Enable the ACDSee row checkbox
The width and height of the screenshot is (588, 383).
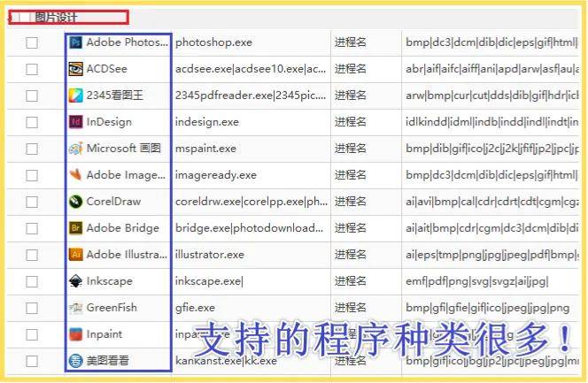point(32,69)
